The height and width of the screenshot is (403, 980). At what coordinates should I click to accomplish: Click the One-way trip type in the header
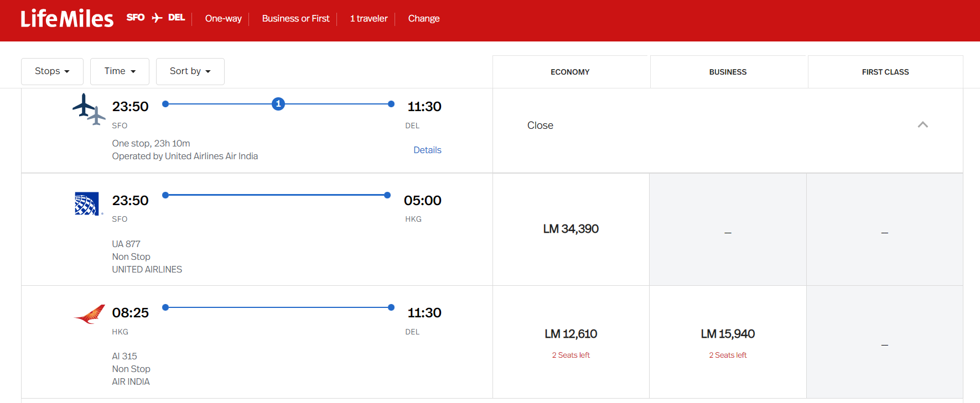tap(224, 19)
